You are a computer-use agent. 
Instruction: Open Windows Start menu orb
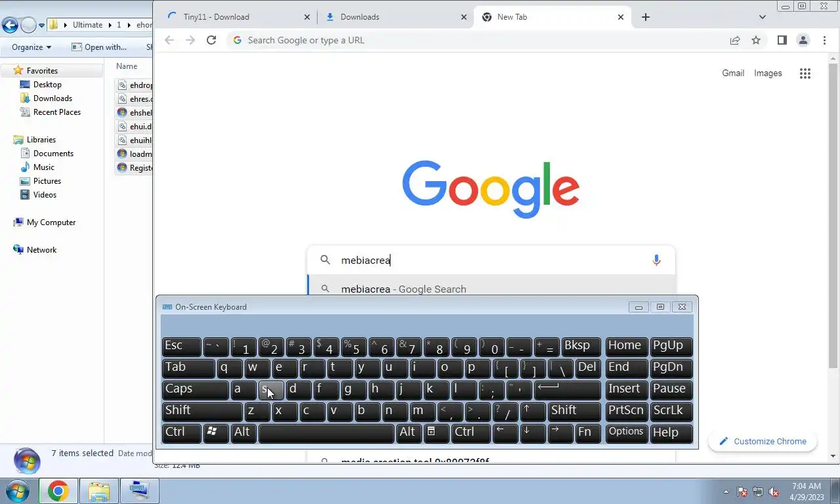click(16, 491)
